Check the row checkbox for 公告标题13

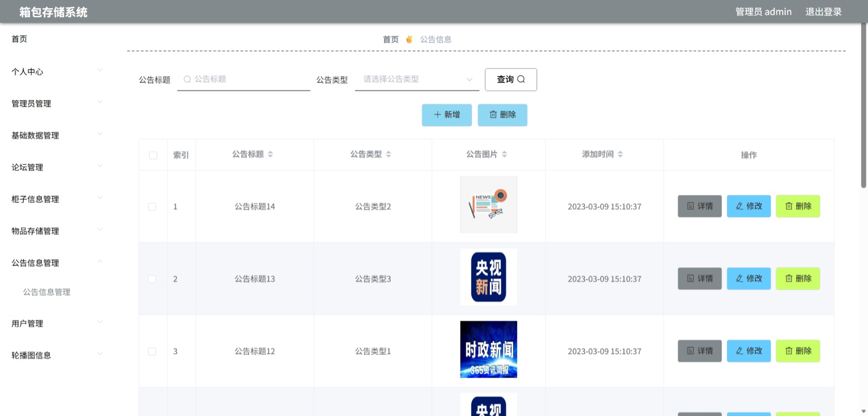click(x=152, y=279)
